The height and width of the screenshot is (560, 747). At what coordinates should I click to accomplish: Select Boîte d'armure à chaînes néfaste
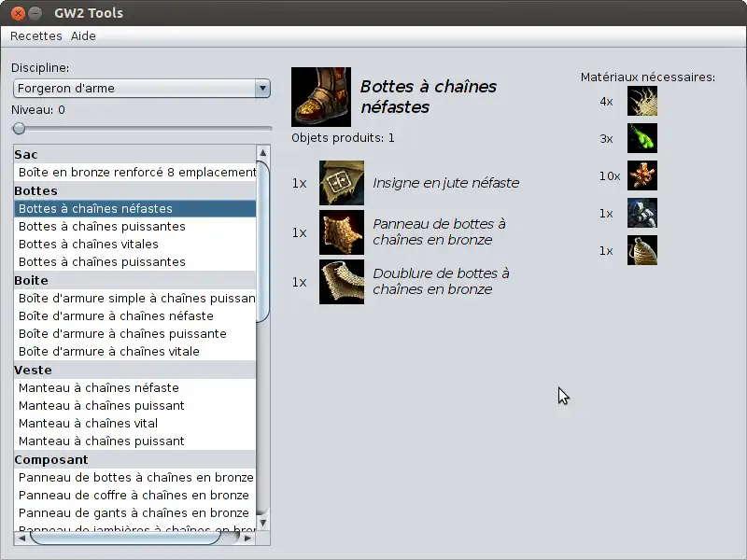(134, 315)
